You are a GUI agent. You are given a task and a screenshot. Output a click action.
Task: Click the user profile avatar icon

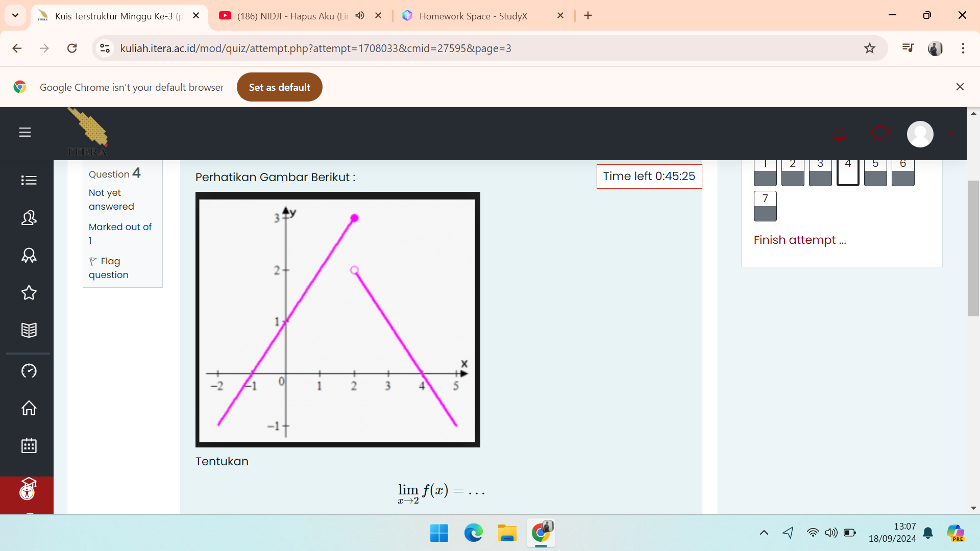point(920,132)
